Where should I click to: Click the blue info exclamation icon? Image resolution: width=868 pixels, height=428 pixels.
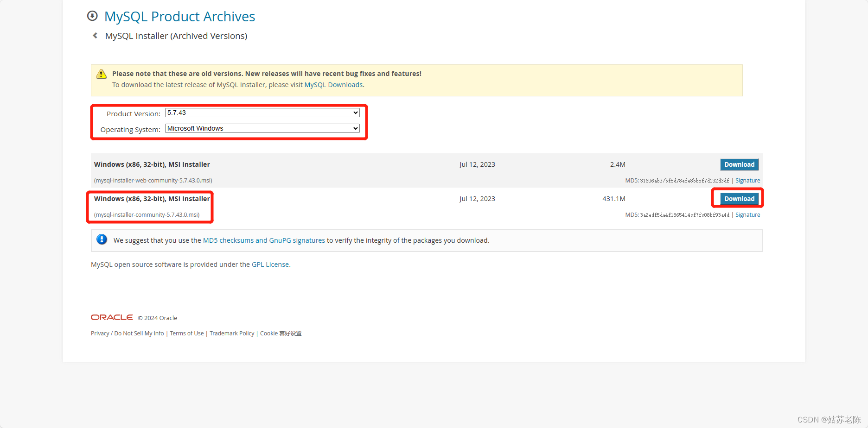(x=102, y=239)
